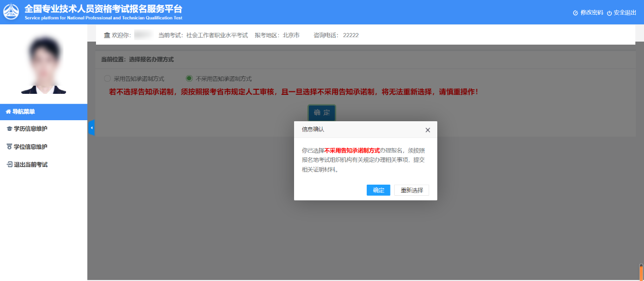Click the 安全退出 power icon
644x281 pixels.
pos(609,13)
